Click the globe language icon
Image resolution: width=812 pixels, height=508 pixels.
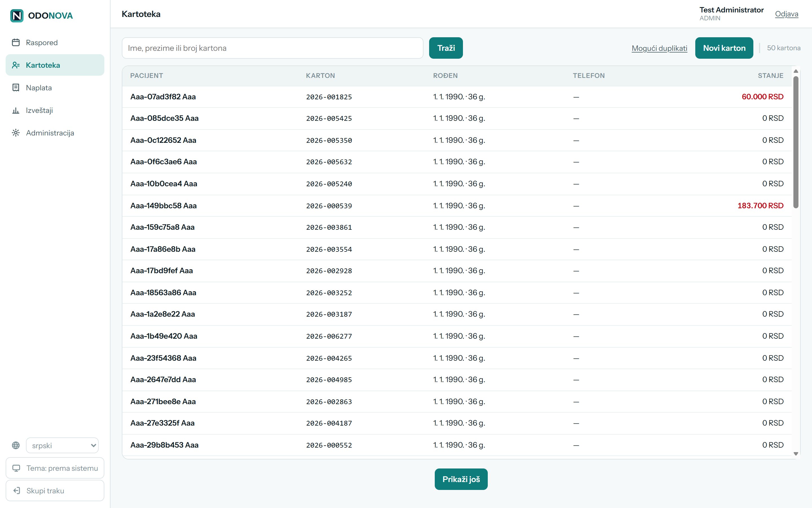16,445
